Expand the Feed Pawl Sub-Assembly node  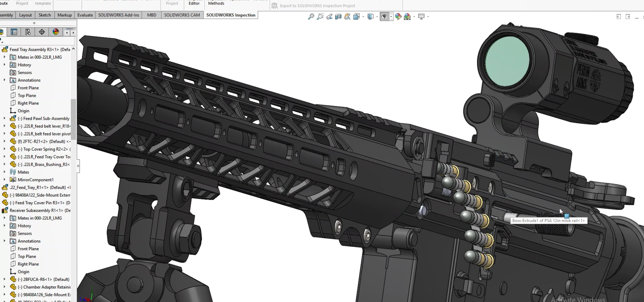coord(4,119)
